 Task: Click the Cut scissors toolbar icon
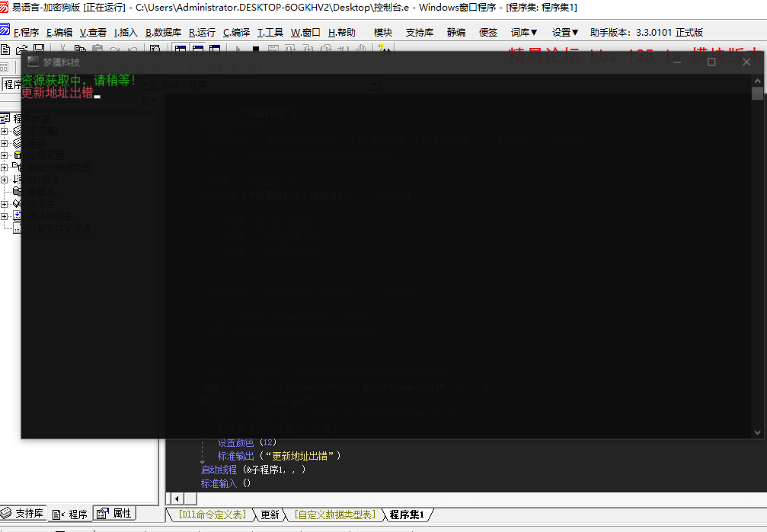point(62,49)
